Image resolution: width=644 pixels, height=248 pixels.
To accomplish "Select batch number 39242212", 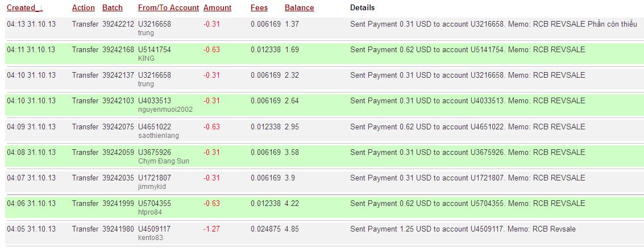I will coord(118,24).
